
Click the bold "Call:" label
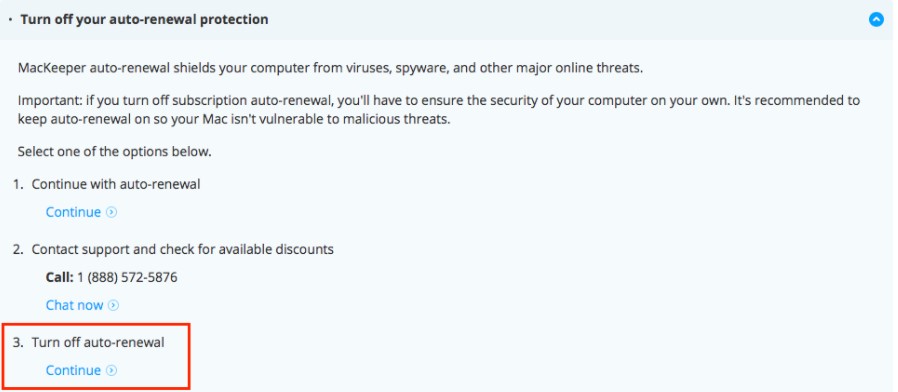60,277
